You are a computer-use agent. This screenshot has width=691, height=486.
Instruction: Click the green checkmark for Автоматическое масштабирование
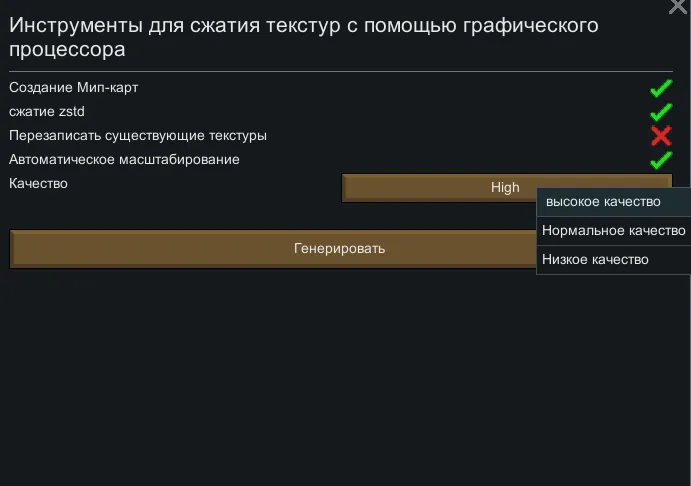[x=660, y=160]
